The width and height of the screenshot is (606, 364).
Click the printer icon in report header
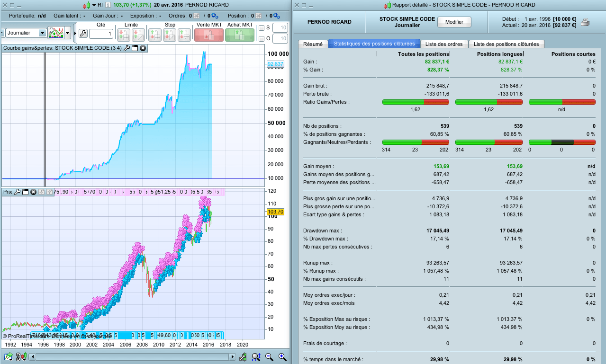[585, 22]
